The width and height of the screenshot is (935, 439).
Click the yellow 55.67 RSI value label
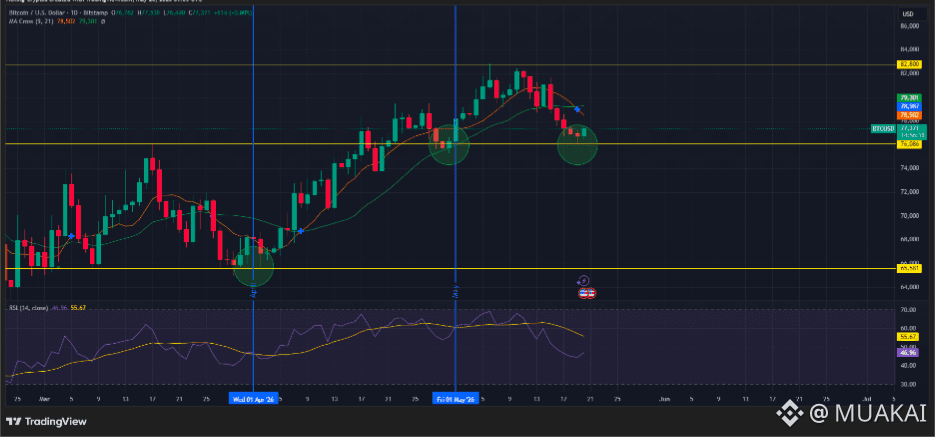tap(909, 337)
